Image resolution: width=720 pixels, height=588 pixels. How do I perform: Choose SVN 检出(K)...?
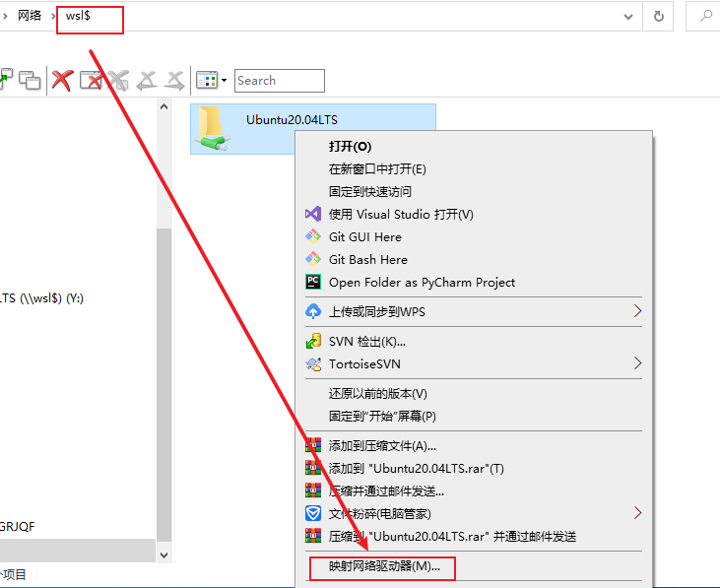474,342
